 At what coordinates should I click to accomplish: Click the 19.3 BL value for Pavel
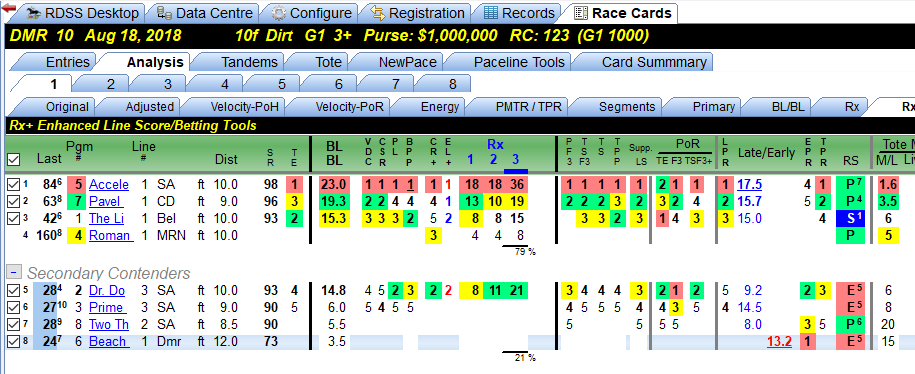[334, 202]
